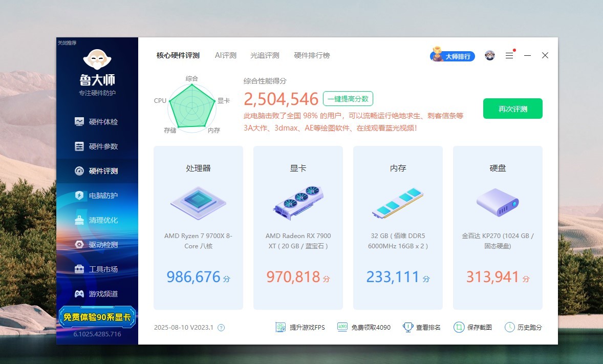Click the processor chip icon
Screen dimensions: 603x364
[199, 203]
